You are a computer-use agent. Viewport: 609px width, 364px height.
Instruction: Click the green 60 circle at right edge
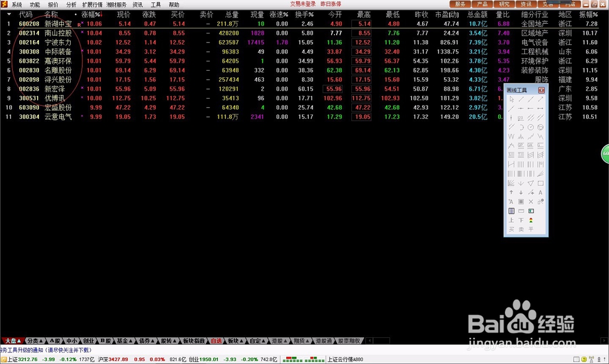point(605,153)
